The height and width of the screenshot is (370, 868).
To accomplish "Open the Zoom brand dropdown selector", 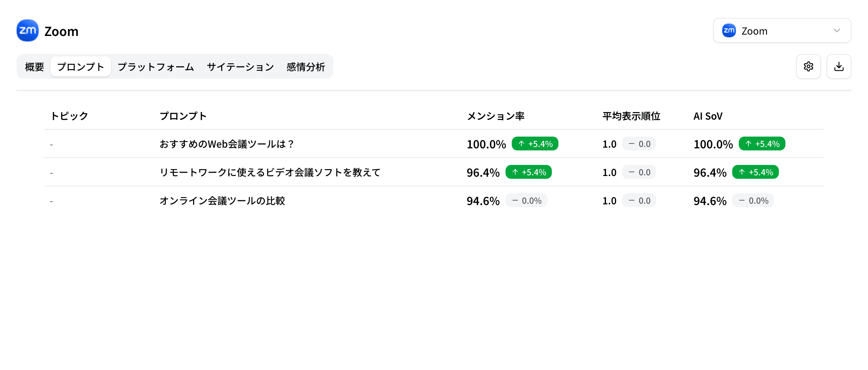I will tap(782, 31).
